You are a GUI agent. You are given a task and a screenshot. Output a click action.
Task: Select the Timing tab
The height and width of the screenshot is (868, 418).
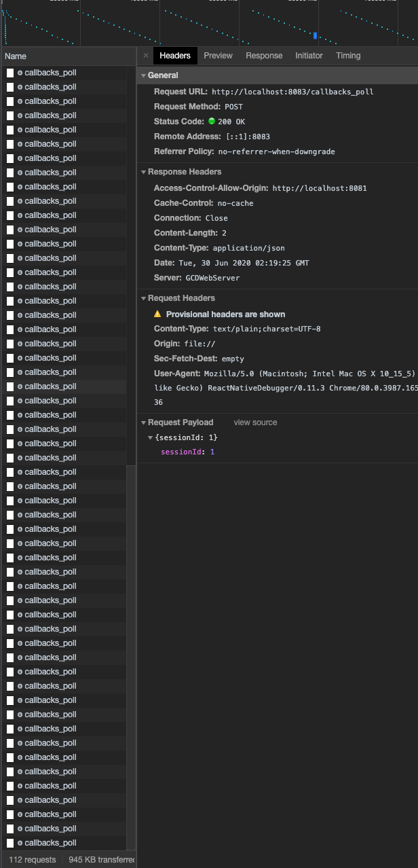pos(348,56)
